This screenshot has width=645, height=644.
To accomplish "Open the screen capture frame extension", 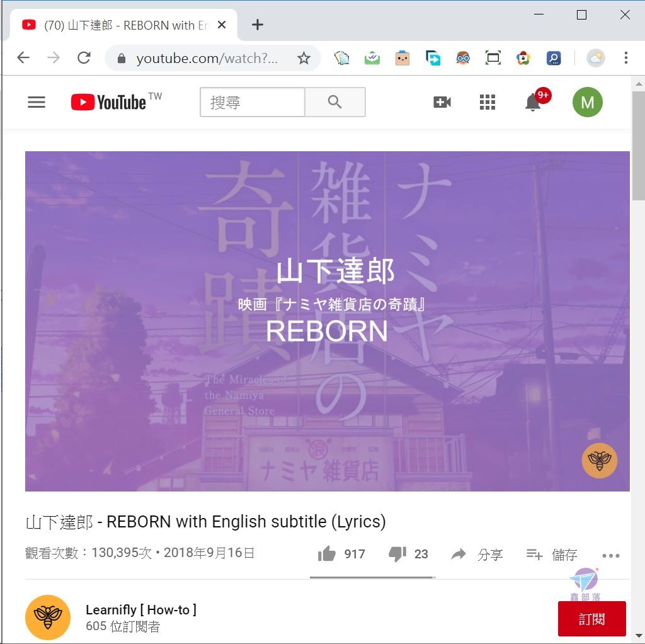I will click(493, 58).
